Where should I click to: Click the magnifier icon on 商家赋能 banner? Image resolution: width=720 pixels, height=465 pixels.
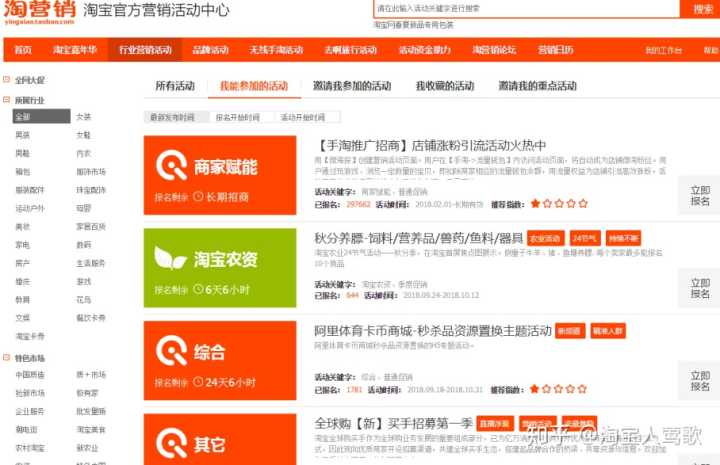coord(172,165)
